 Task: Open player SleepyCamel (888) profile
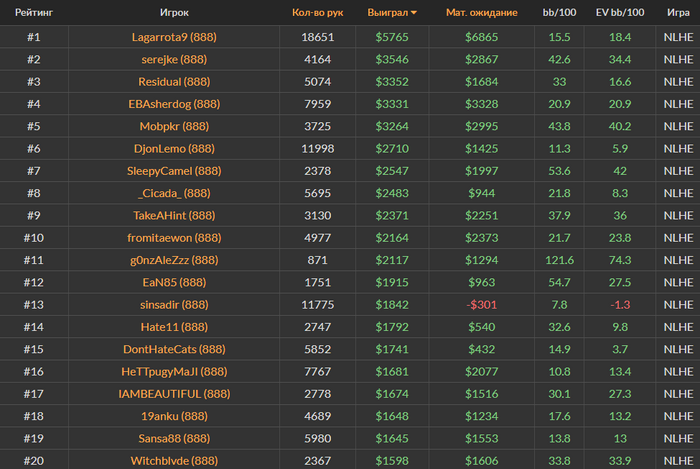[x=174, y=171]
